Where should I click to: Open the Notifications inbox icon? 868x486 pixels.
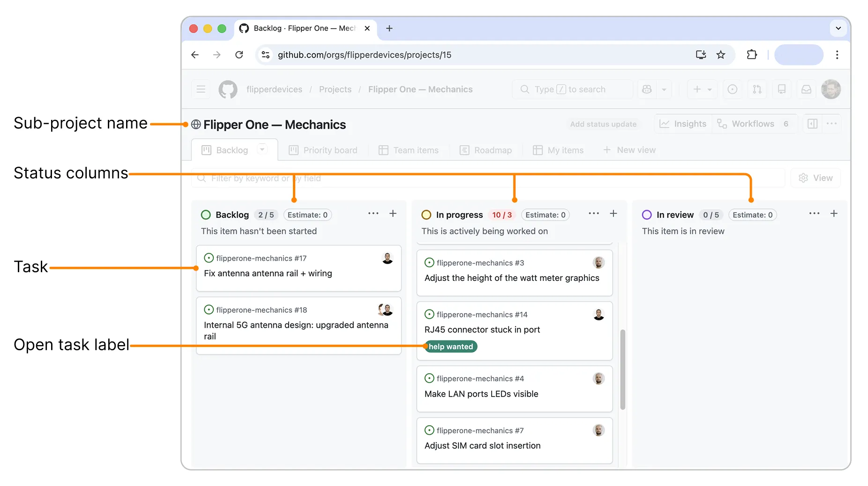tap(806, 89)
